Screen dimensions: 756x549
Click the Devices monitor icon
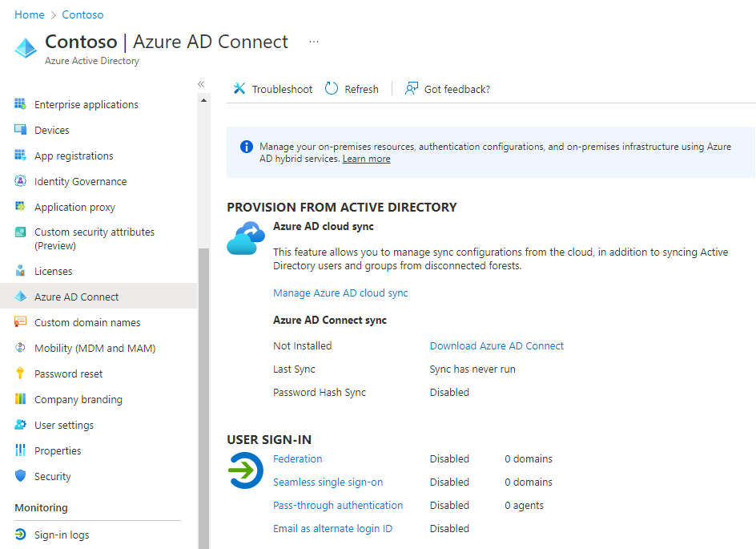(20, 130)
